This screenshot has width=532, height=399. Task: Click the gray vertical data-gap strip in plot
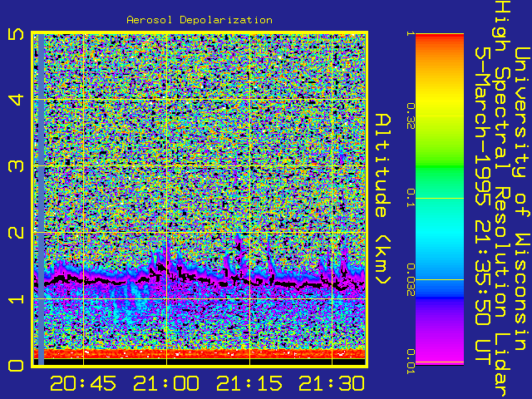click(41, 199)
